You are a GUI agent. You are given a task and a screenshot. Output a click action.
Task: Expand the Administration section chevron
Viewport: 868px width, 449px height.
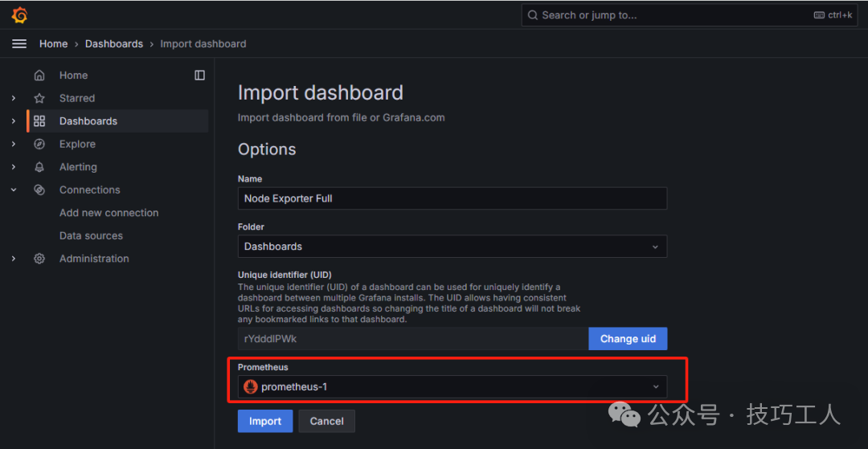(14, 259)
